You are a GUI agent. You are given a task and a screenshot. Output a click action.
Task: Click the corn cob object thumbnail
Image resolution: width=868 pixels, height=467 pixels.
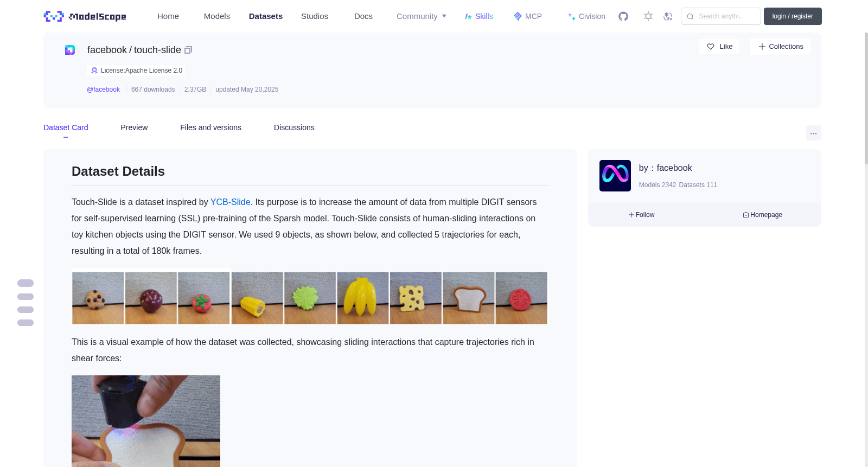(257, 298)
